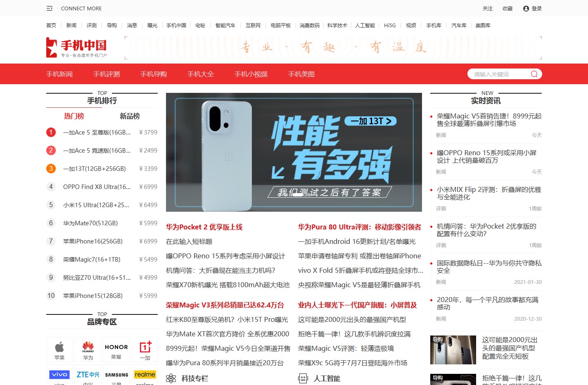Screen dimensions: 588x385
Task: Open article 荣耀X9c 5G将于7月7日登陆海外市场
Action: [353, 363]
